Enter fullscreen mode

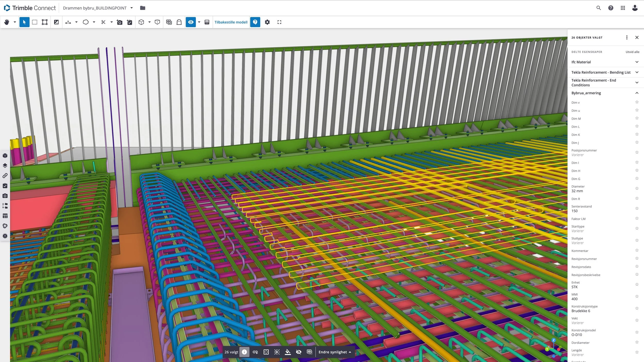[279, 22]
